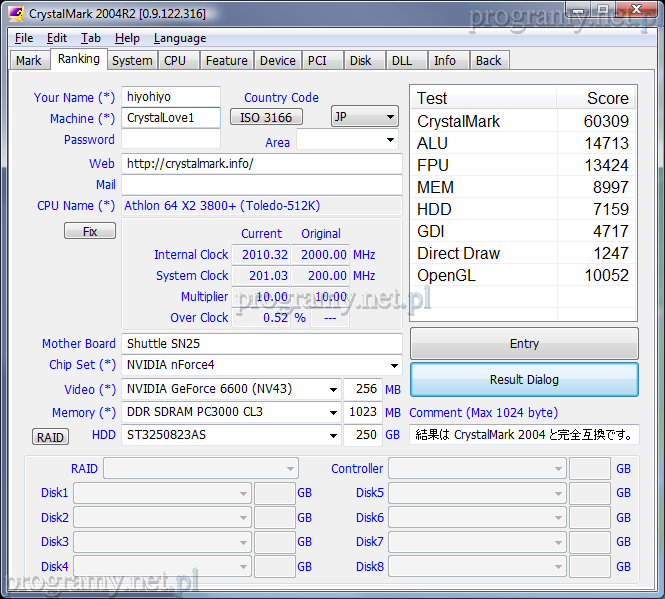Click the Your Name input field
The image size is (665, 599).
coord(170,97)
